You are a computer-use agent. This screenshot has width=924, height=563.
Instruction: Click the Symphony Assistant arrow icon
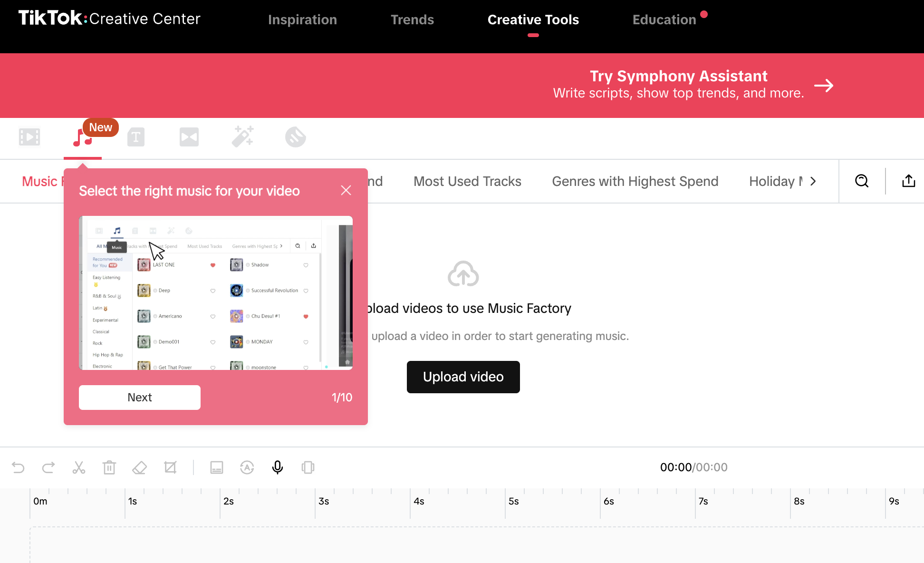(824, 86)
